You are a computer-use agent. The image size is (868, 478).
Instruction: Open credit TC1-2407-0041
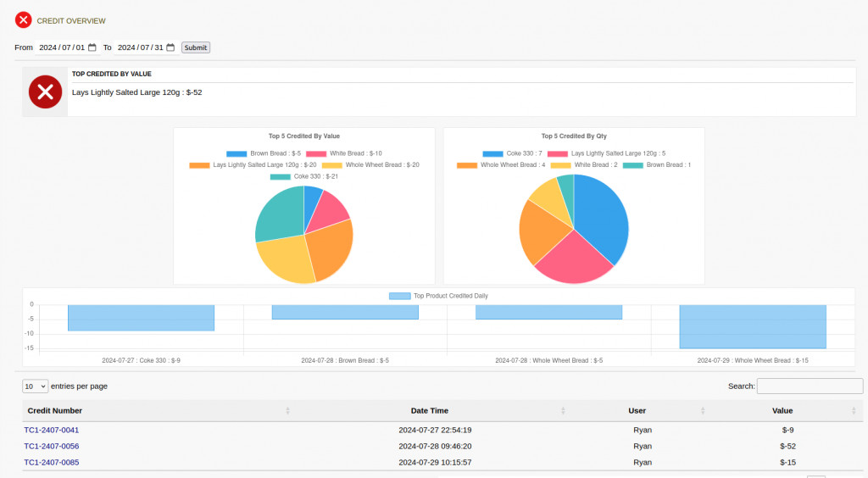coord(52,430)
